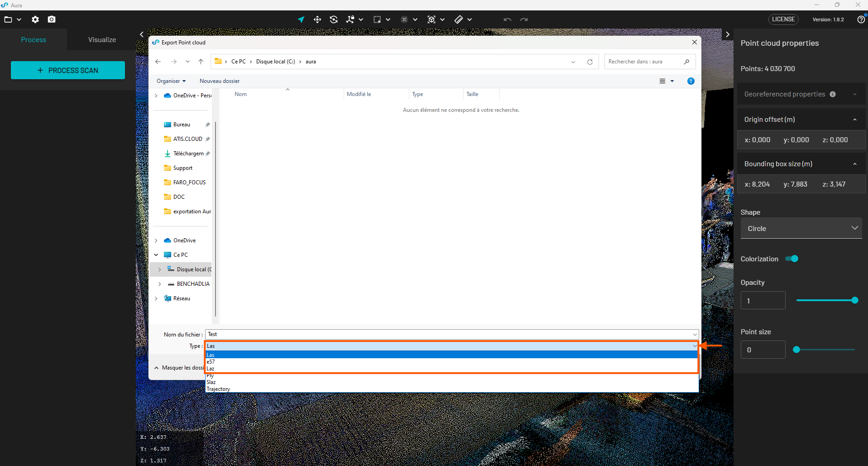
Task: Expand the Réseau tree node
Action: pyautogui.click(x=156, y=298)
